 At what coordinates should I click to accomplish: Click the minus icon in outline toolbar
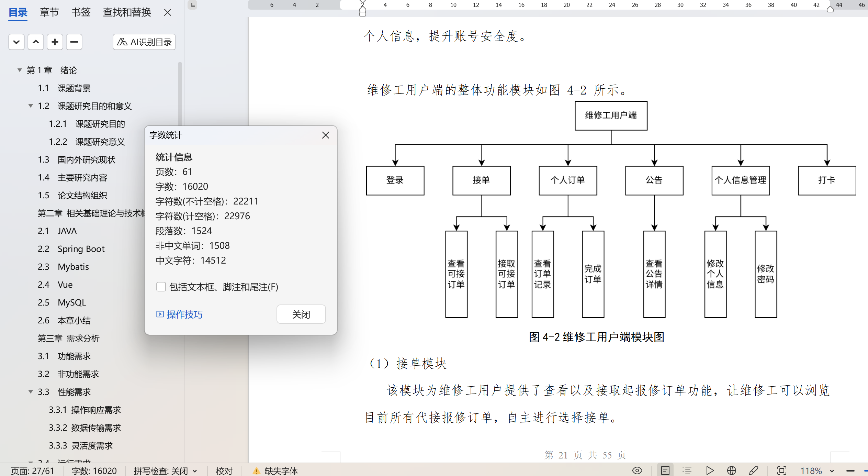[x=74, y=42]
